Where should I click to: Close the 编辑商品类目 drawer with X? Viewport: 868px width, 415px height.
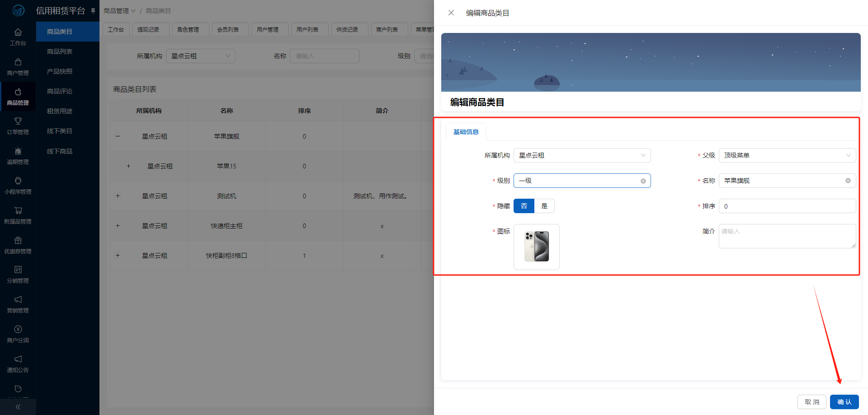click(451, 13)
